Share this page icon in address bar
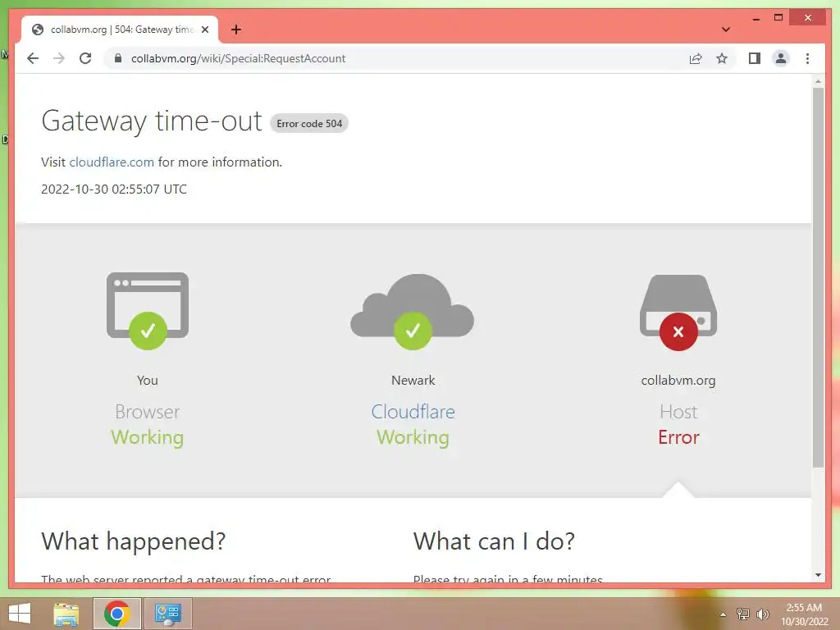 (x=696, y=58)
